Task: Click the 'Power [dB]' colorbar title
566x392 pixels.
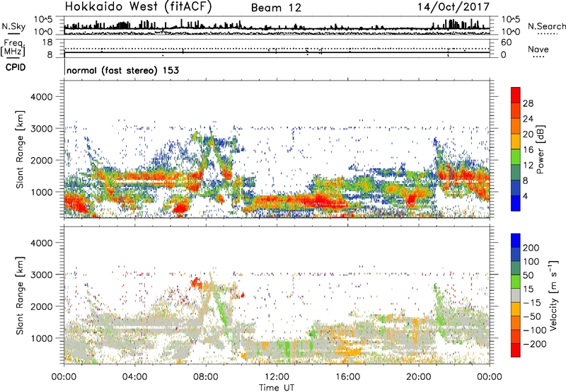Action: [x=540, y=149]
